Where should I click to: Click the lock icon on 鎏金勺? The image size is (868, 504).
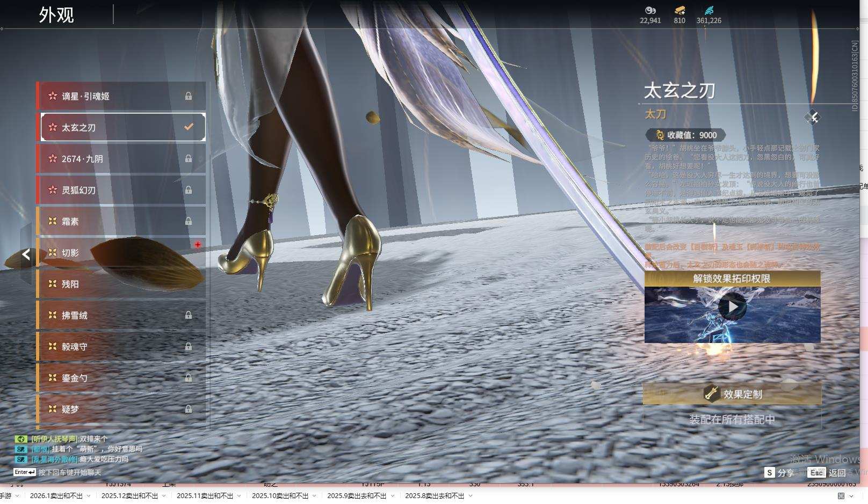(189, 378)
